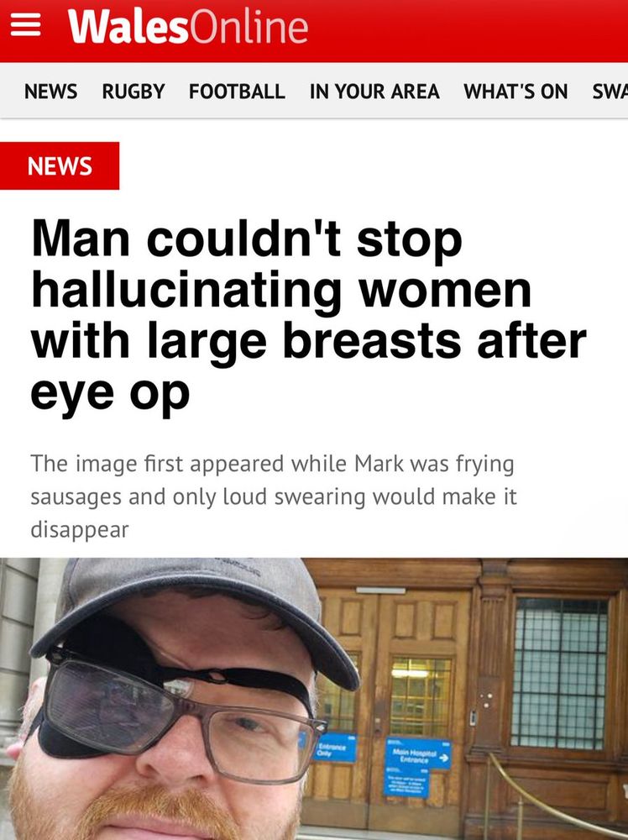Open the article photo of the man
The width and height of the screenshot is (628, 840).
coord(314,699)
